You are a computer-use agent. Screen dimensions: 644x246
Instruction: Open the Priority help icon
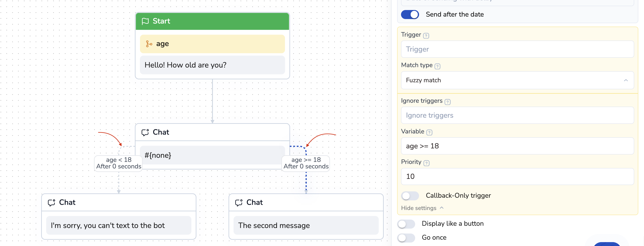[426, 163]
